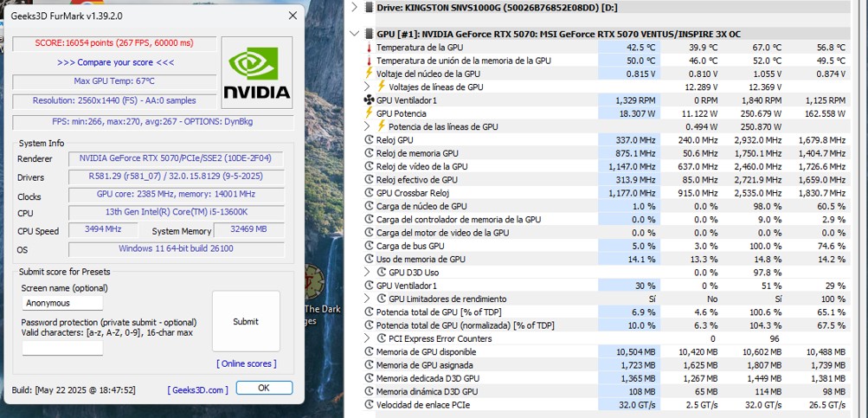This screenshot has width=868, height=418.
Task: Click lightning icon beside Voltaje del núcleo de la GPU
Action: (370, 73)
